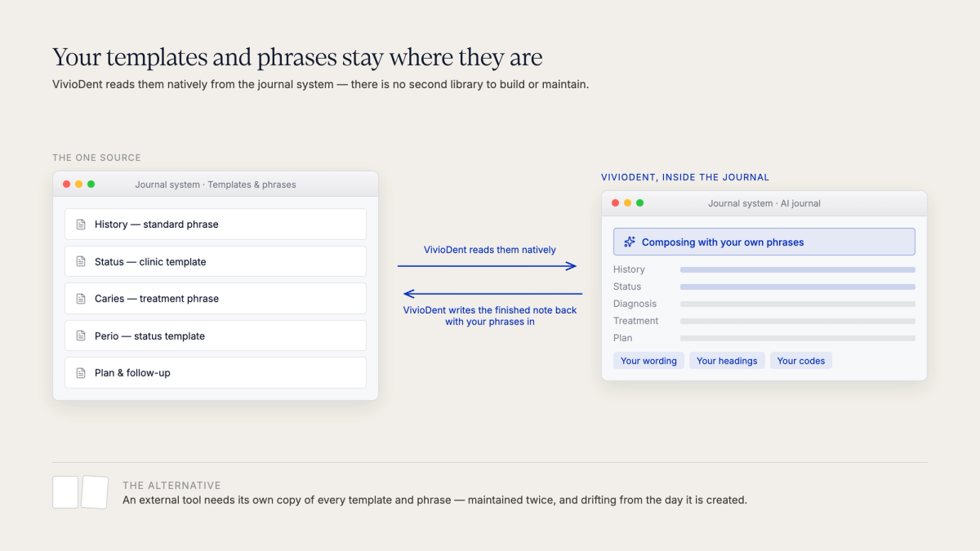Screen dimensions: 980x551
Task: Click the document icon beside Caries — treatment phrase
Action: click(x=81, y=299)
